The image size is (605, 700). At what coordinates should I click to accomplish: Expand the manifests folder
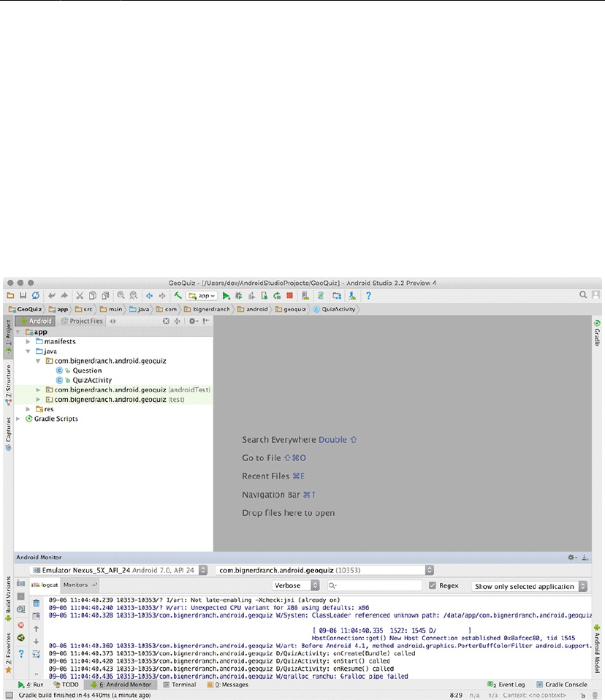pyautogui.click(x=28, y=341)
